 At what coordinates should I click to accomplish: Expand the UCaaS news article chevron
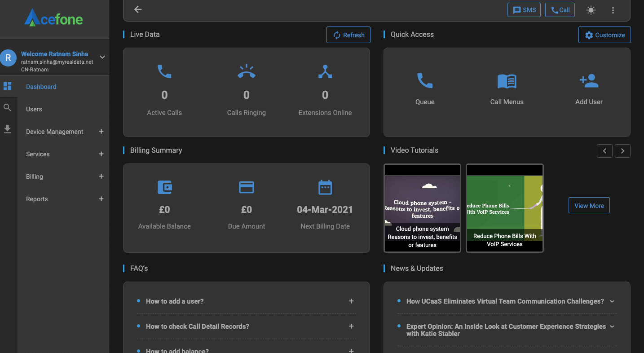pyautogui.click(x=612, y=301)
